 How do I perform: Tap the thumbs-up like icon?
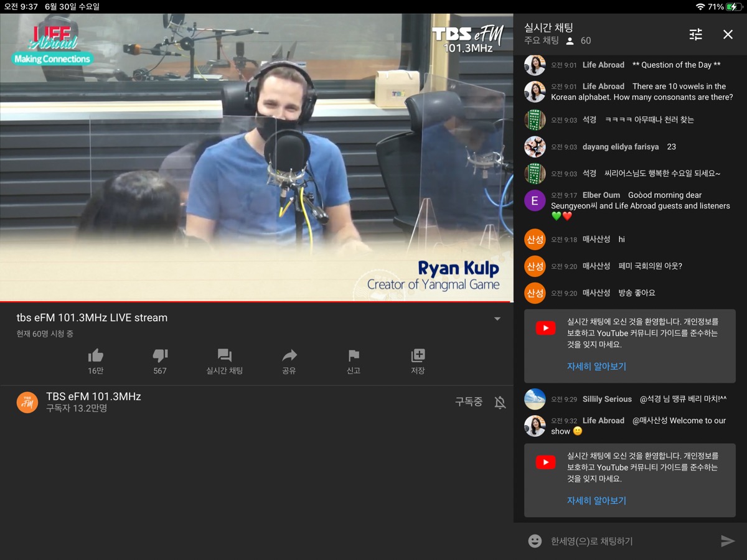(x=95, y=355)
